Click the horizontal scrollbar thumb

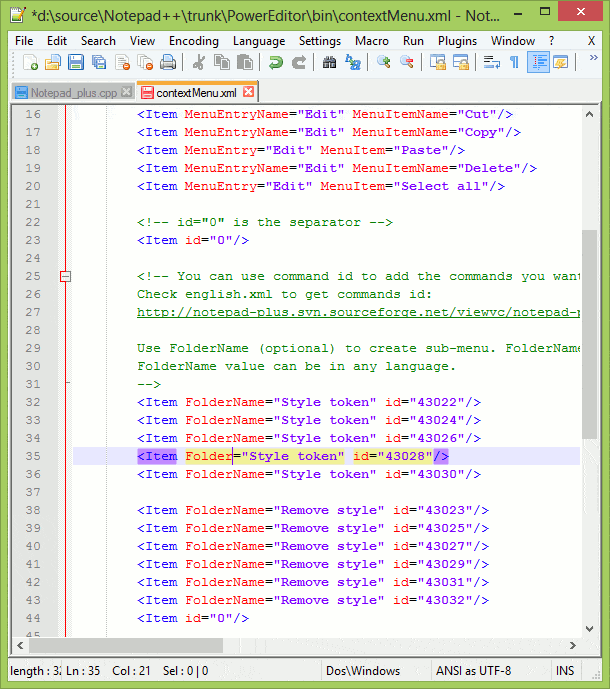pyautogui.click(x=126, y=645)
